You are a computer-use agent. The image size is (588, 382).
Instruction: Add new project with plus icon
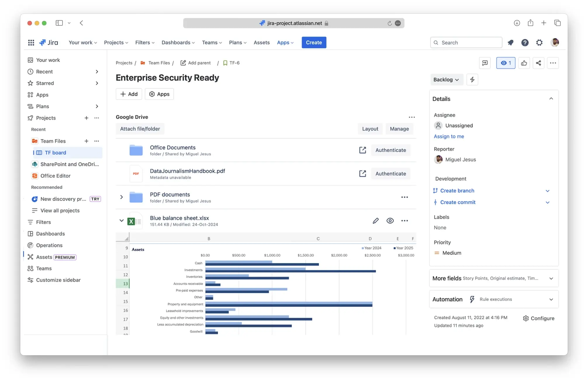(x=86, y=118)
